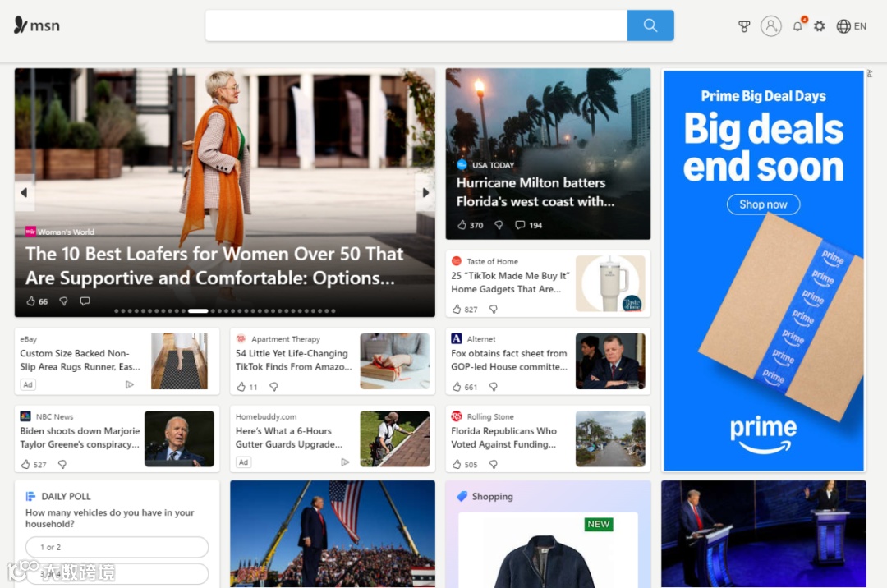Image resolution: width=887 pixels, height=588 pixels.
Task: Open the gift wrapping thumbnail on TikTok finds
Action: click(x=395, y=361)
